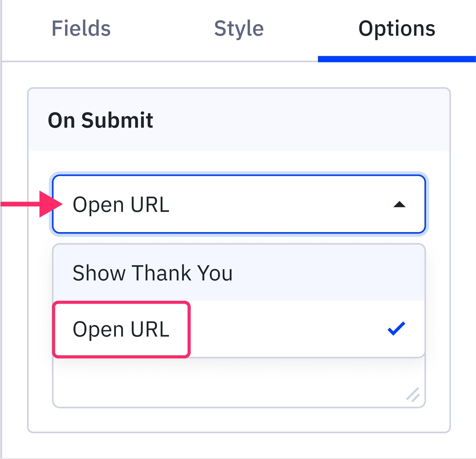The image size is (476, 459).
Task: Click the blue checkmark beside Open URL
Action: 396,329
